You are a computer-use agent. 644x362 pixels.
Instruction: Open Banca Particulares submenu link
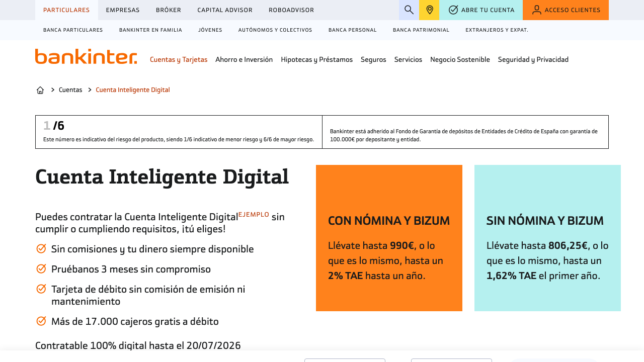(73, 30)
